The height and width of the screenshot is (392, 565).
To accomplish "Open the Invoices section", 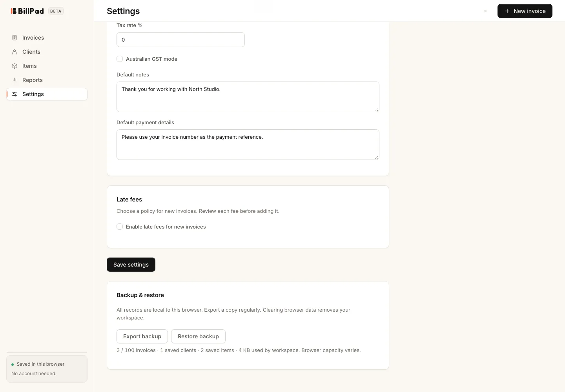I will (x=47, y=38).
